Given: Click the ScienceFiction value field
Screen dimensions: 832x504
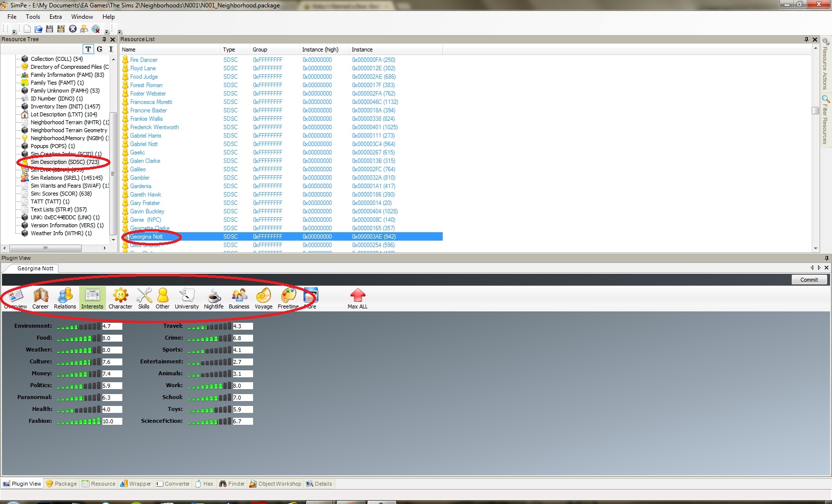Looking at the screenshot, I should tap(243, 421).
